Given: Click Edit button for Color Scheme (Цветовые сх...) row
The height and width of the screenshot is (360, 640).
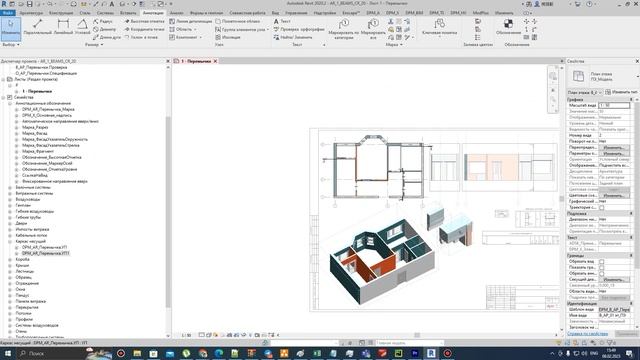Looking at the screenshot, I should [614, 196].
